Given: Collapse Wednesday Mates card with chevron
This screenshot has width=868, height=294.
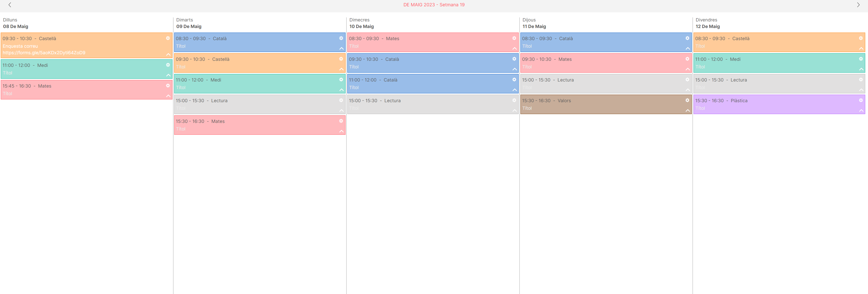Looking at the screenshot, I should coord(515,48).
